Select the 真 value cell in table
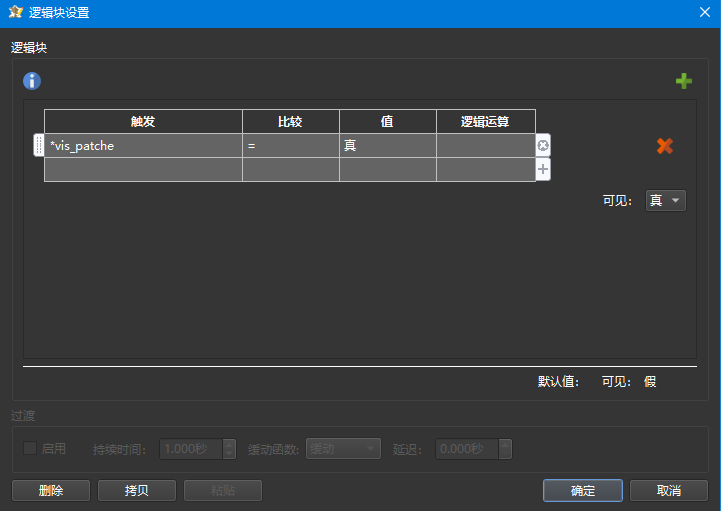This screenshot has height=511, width=721. coord(388,146)
